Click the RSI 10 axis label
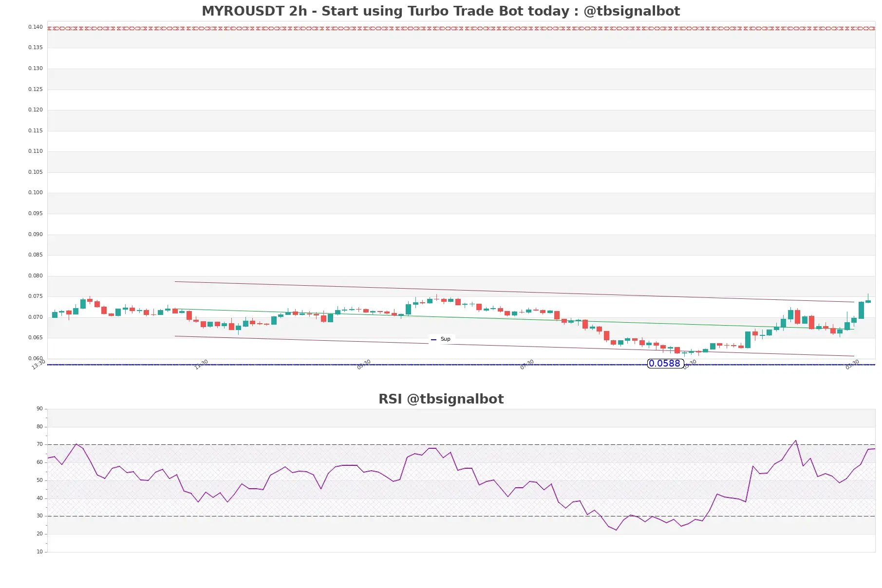 click(40, 552)
